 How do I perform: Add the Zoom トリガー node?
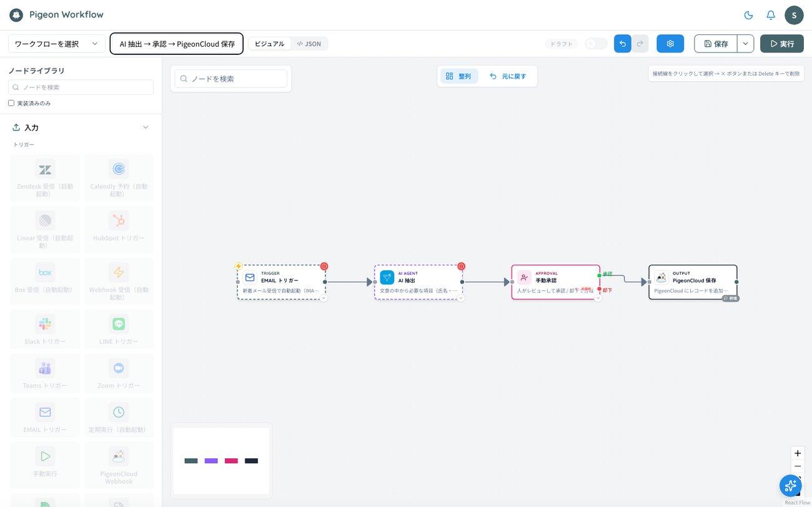(119, 375)
